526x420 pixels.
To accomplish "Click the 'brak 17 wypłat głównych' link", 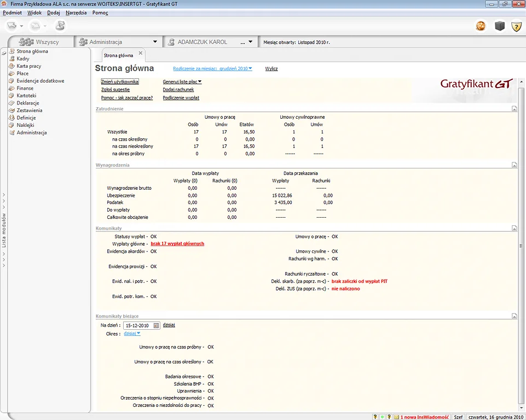I will [177, 244].
